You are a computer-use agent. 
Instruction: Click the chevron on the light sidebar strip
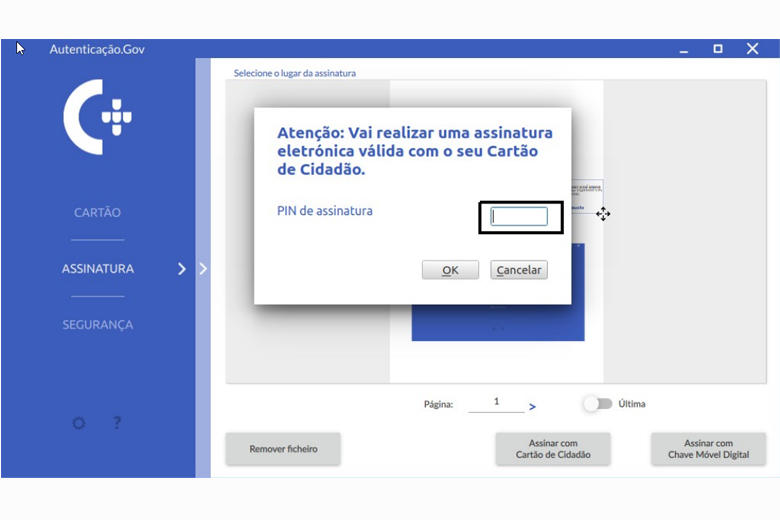[203, 268]
